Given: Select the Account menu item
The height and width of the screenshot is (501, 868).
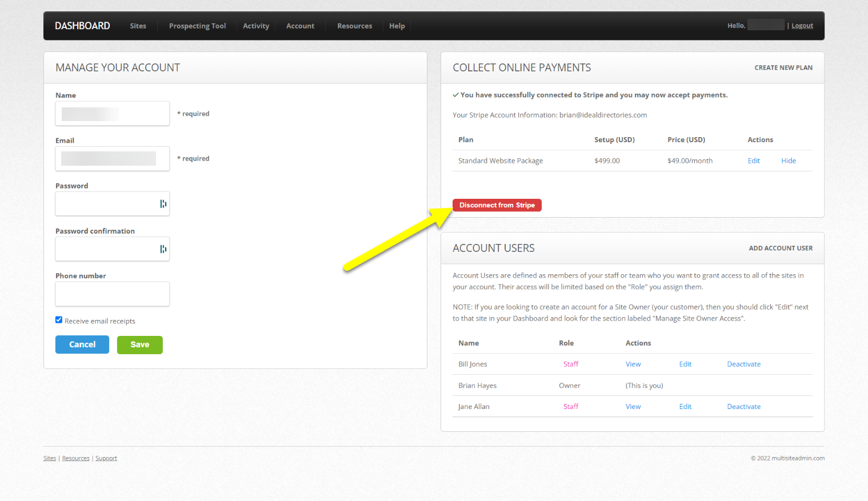Looking at the screenshot, I should click(x=300, y=26).
